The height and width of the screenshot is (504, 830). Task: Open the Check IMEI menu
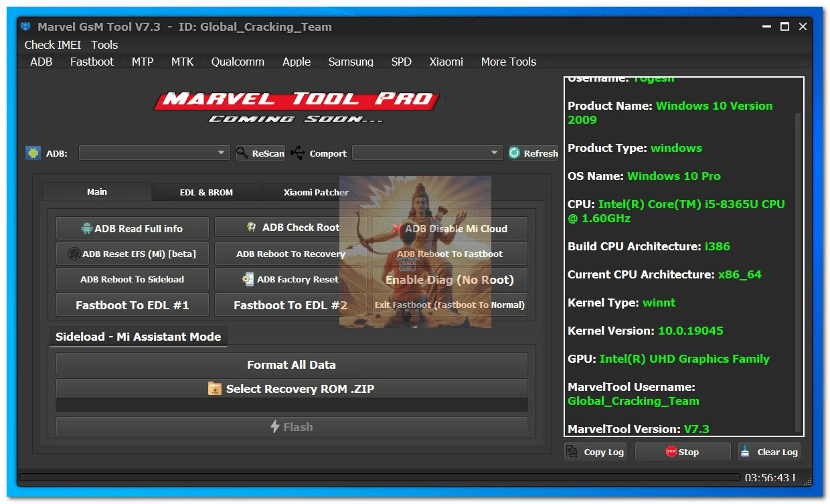pyautogui.click(x=53, y=45)
